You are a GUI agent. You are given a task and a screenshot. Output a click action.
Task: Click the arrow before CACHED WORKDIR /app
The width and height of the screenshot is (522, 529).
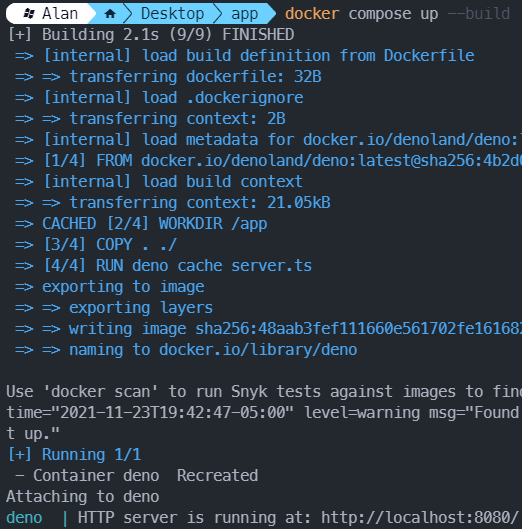[24, 224]
